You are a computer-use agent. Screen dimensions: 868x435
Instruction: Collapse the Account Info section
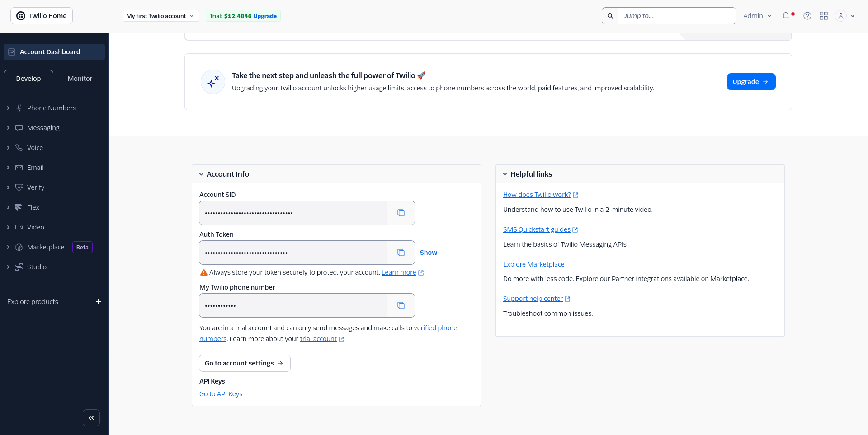tap(201, 173)
